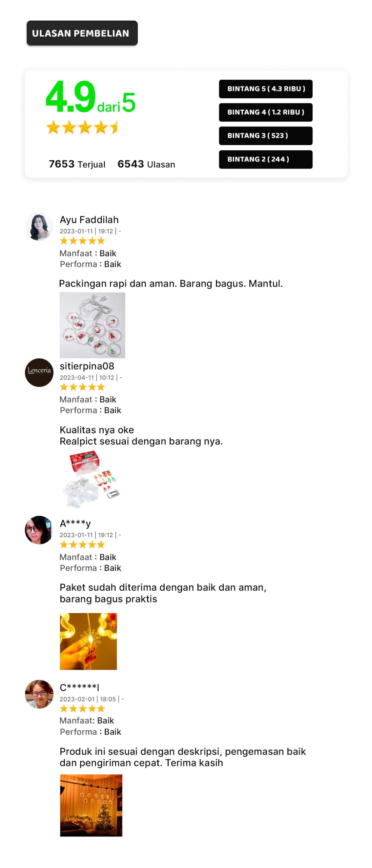Filter reviews by BINTANG 5
This screenshot has height=868, width=372.
266,89
